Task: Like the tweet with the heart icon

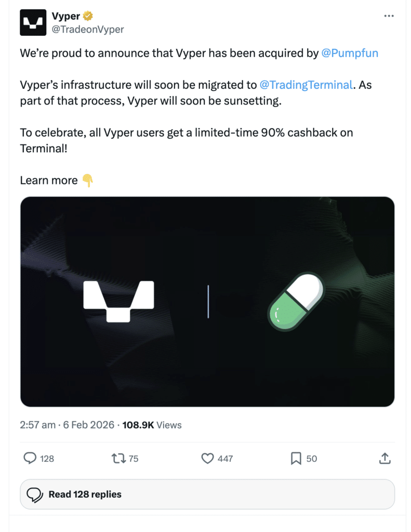Action: [x=207, y=459]
